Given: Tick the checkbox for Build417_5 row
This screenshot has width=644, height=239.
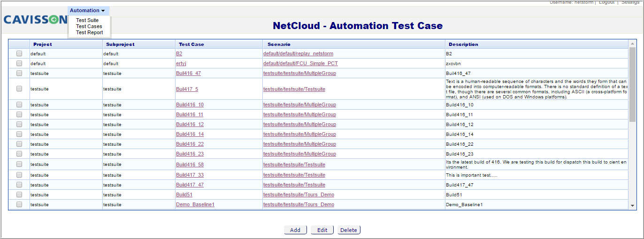Looking at the screenshot, I should pos(19,89).
